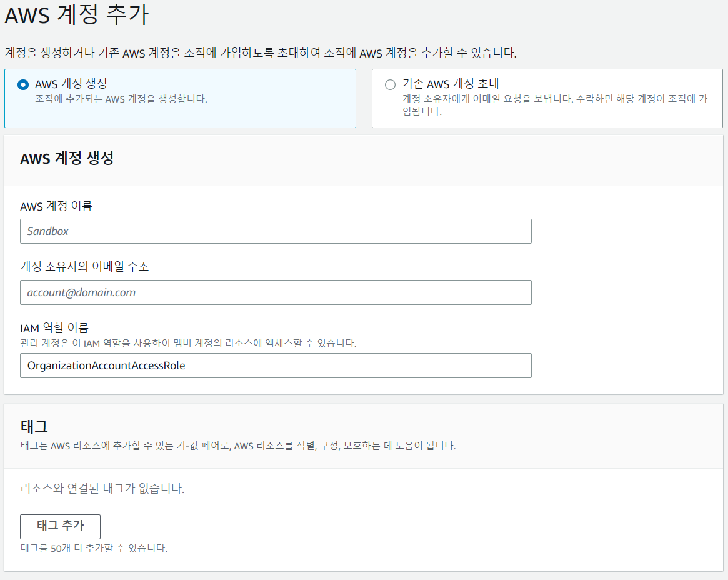Click the '태그' section heading
728x580 pixels.
[x=34, y=426]
